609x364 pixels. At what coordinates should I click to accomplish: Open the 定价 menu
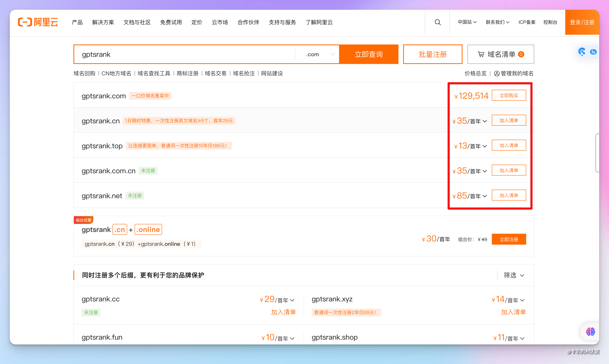197,22
